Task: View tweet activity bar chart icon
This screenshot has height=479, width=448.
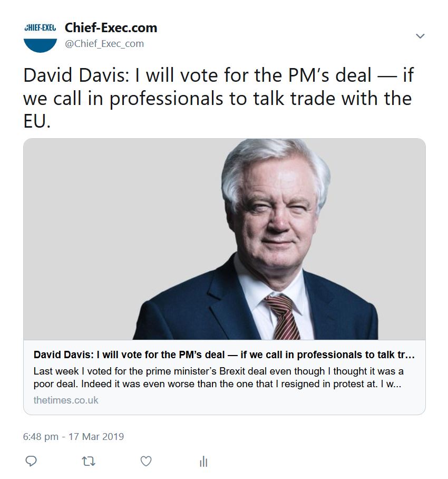Action: [x=203, y=462]
